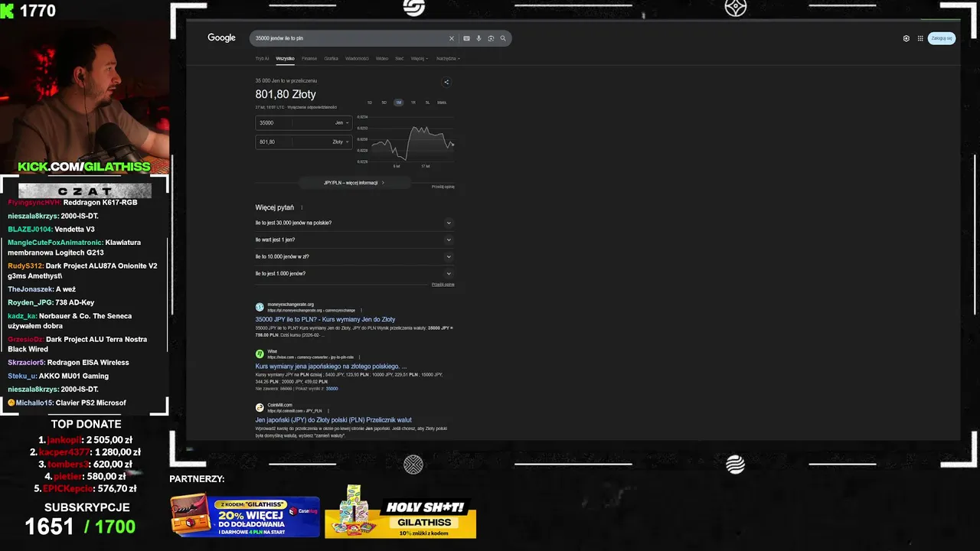Click the CaseBug partner banner
This screenshot has height=551, width=980.
pos(245,516)
